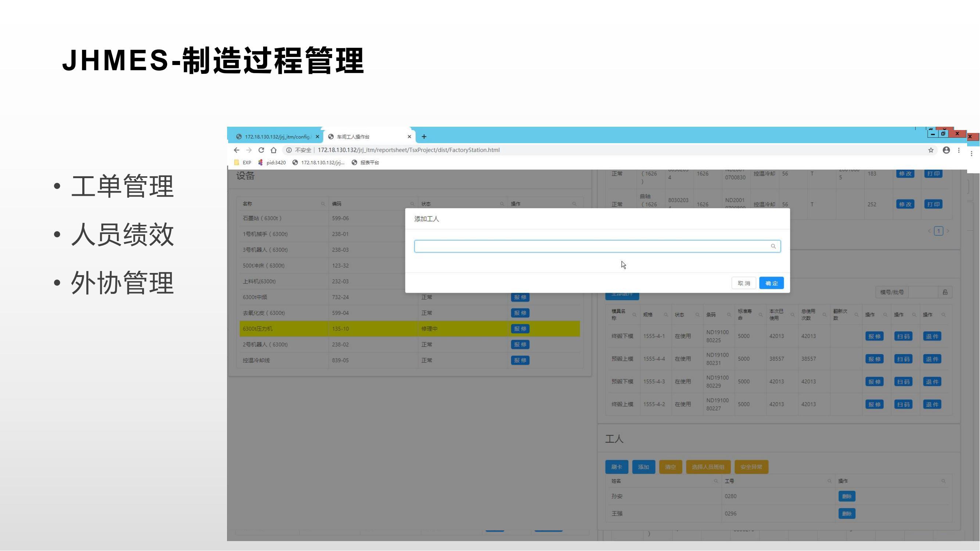Click search magnifier in 添加工人 input
This screenshot has height=551, width=980.
tap(773, 246)
